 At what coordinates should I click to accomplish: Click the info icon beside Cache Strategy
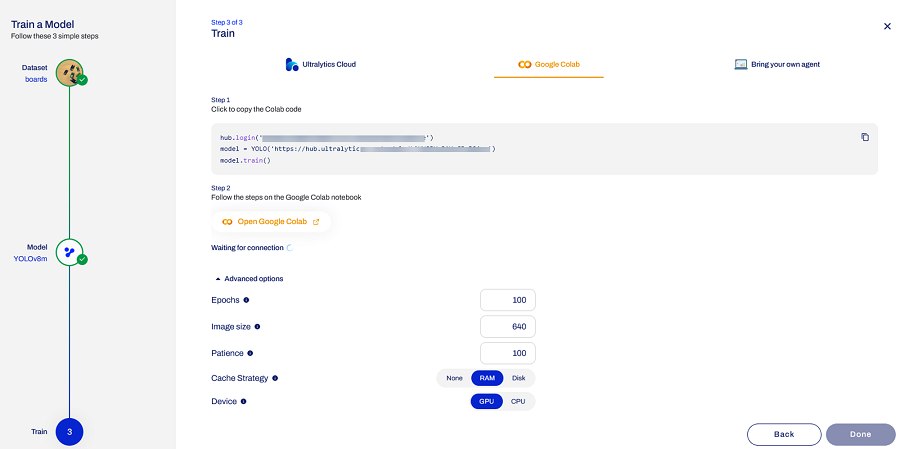coord(275,378)
